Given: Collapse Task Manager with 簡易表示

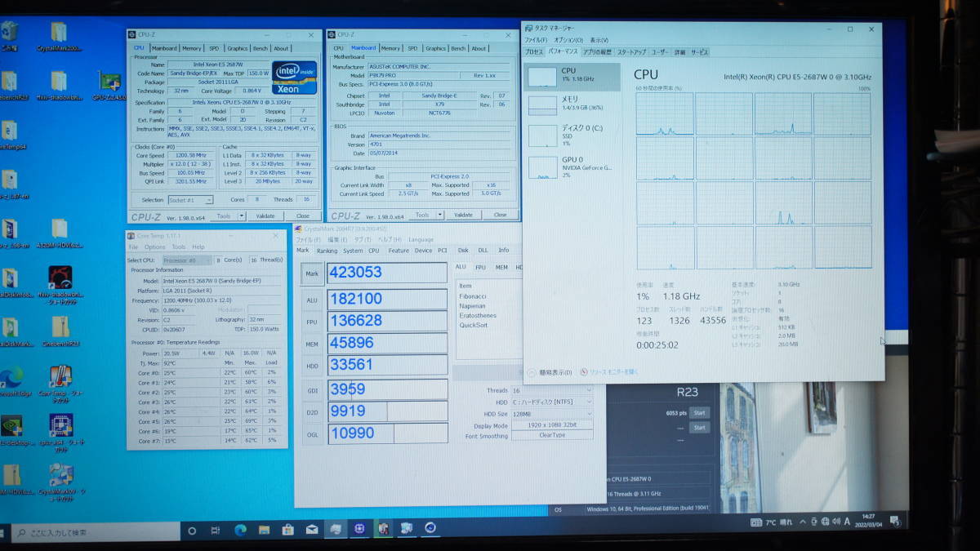Looking at the screenshot, I should (x=551, y=372).
